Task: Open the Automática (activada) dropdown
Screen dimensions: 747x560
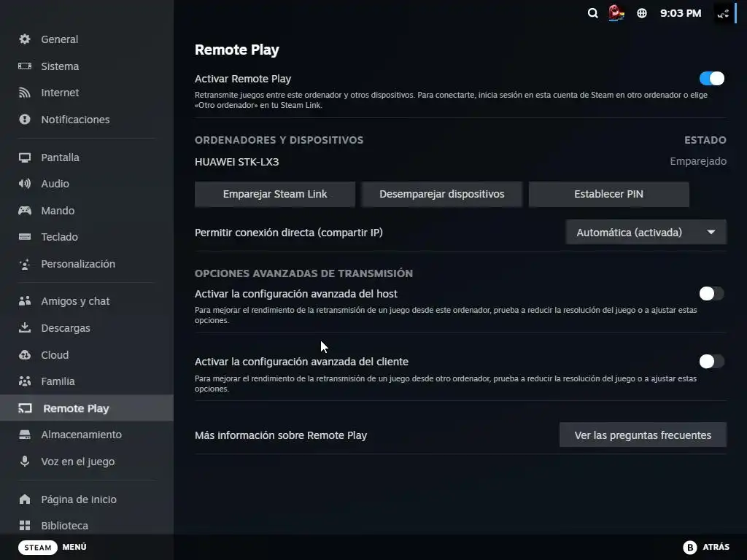Action: (646, 233)
